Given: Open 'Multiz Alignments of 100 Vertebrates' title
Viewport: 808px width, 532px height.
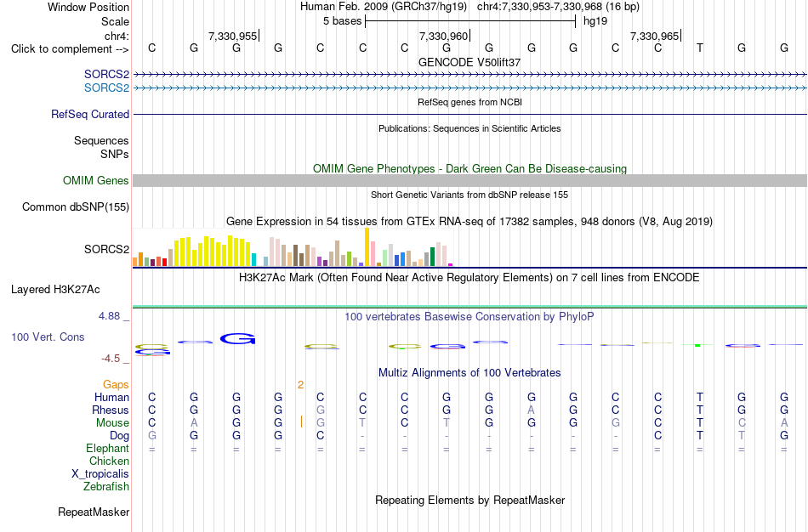Looking at the screenshot, I should pos(469,373).
